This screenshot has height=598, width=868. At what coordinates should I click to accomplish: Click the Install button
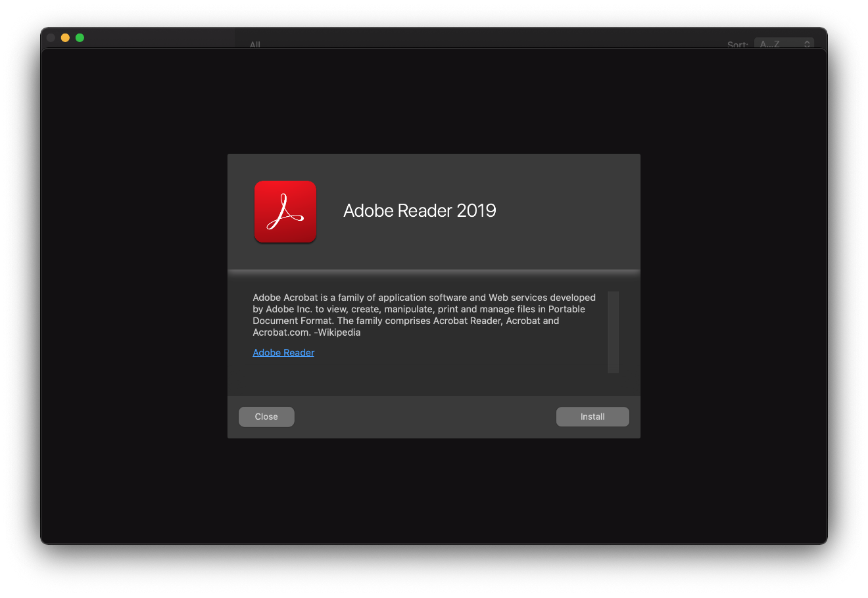tap(592, 417)
